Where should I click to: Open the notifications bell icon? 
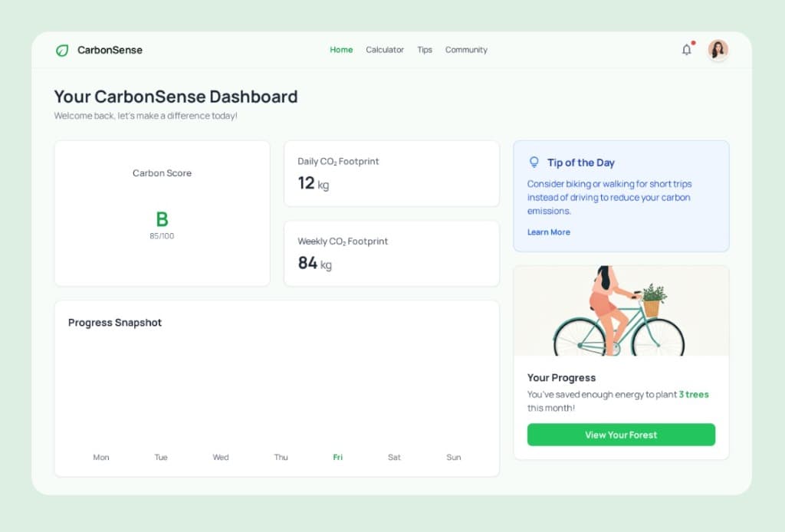(x=687, y=50)
